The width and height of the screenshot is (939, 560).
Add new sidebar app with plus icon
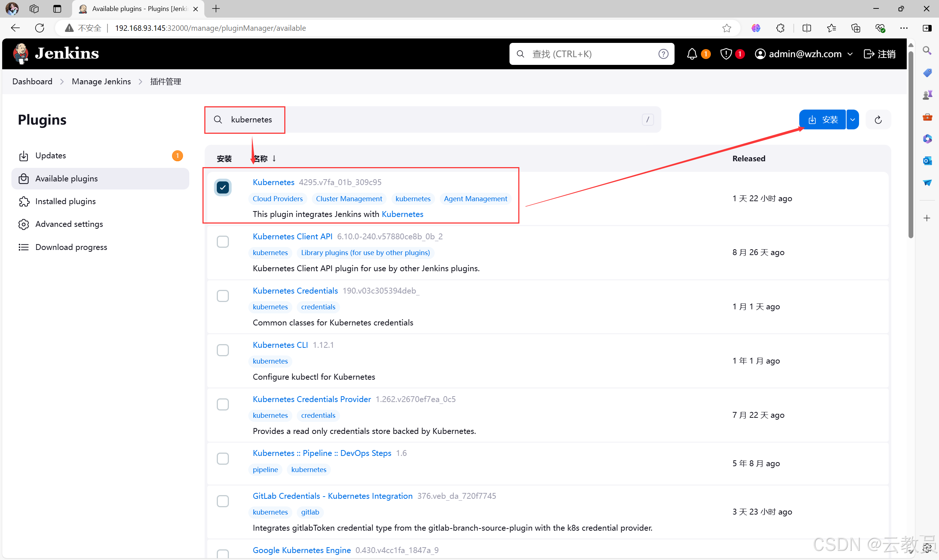(927, 218)
